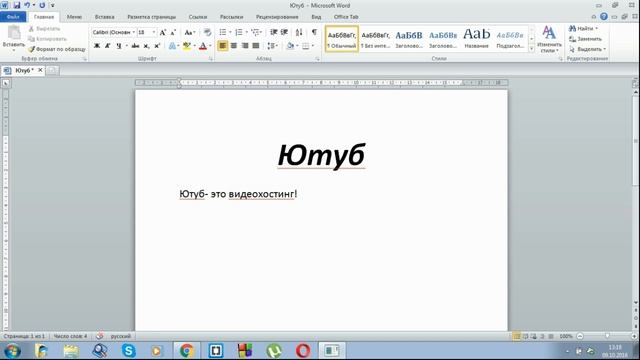Screen dimensions: 640x360
Task: Click the Sort icon
Action: [299, 32]
